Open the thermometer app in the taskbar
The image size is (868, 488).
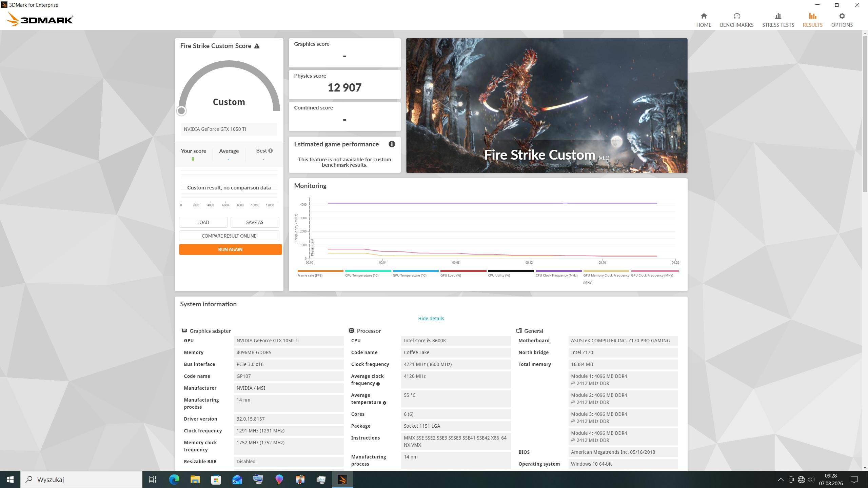[300, 480]
